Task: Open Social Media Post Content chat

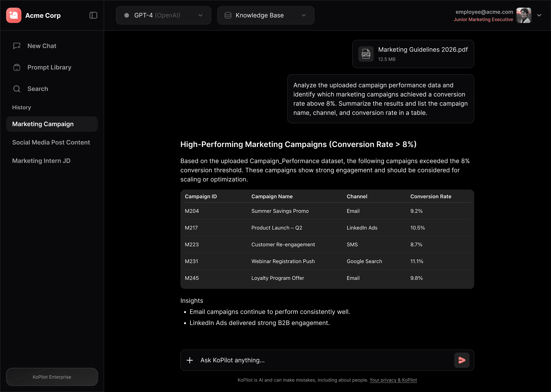Action: point(51,142)
